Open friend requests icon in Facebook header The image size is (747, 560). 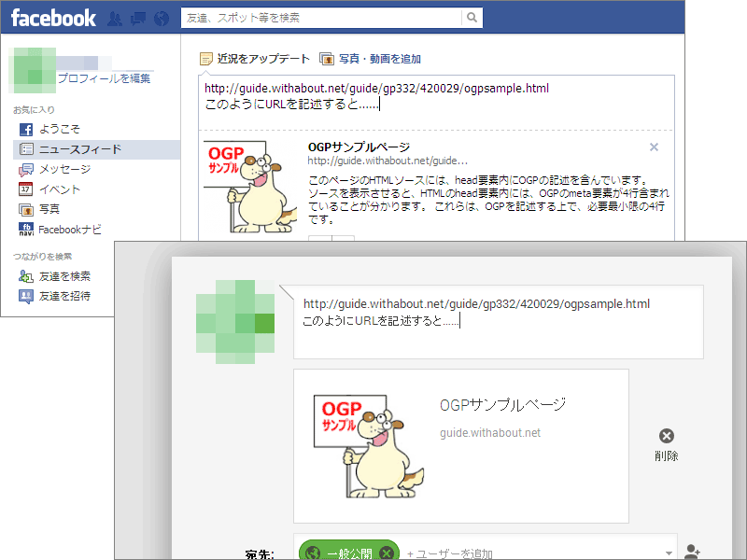click(x=115, y=19)
